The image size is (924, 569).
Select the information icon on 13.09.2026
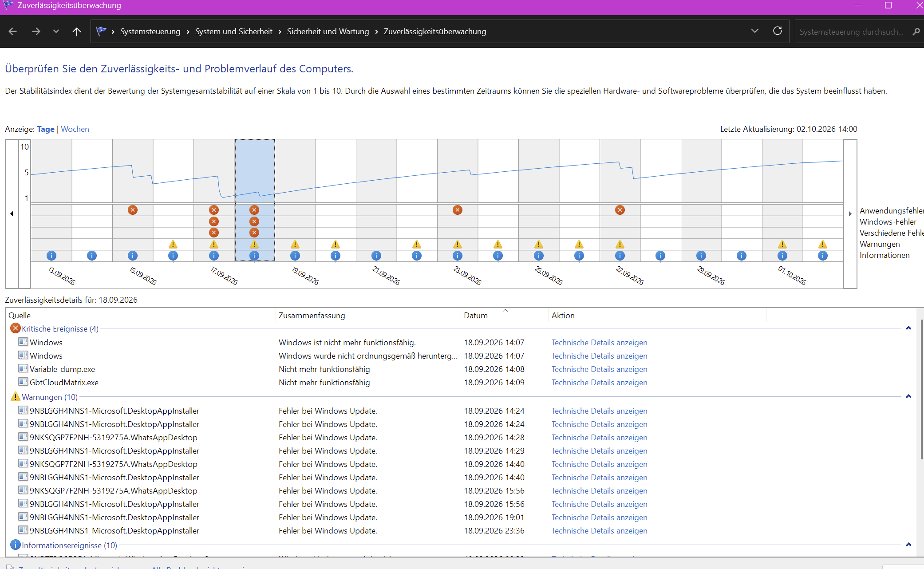51,256
